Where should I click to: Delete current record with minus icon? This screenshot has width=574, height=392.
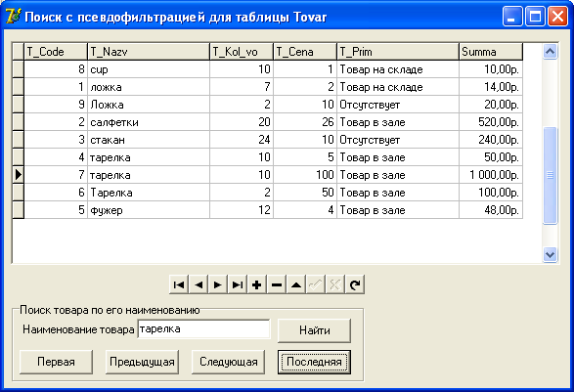(277, 284)
